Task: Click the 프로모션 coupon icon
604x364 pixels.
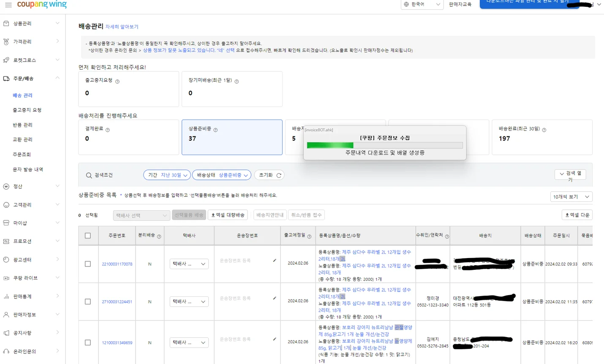Action: pos(6,241)
